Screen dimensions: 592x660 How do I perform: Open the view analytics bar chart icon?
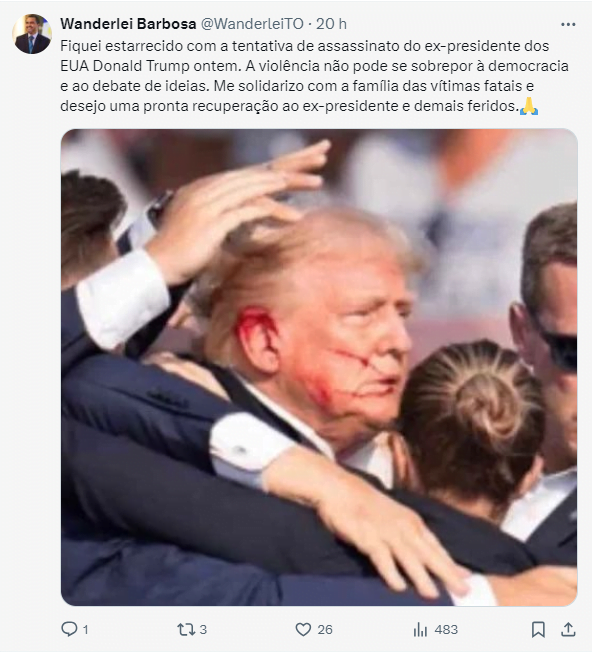(x=420, y=630)
